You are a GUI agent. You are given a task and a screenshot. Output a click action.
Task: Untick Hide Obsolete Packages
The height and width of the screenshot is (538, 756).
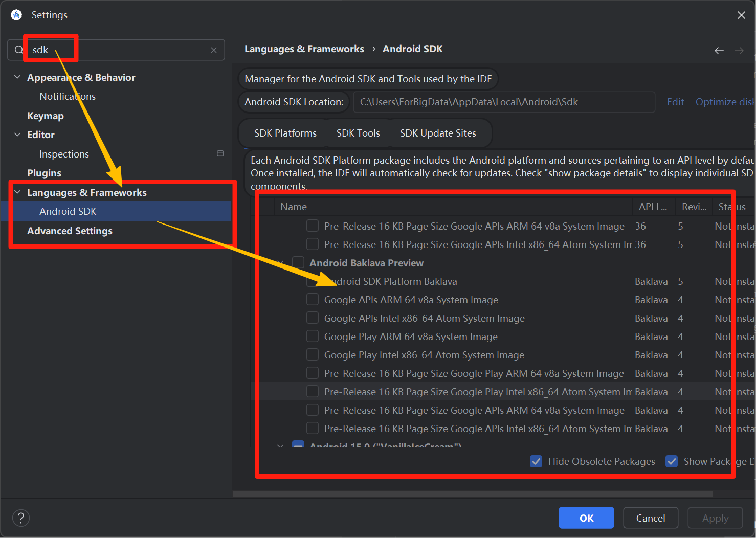coord(536,461)
